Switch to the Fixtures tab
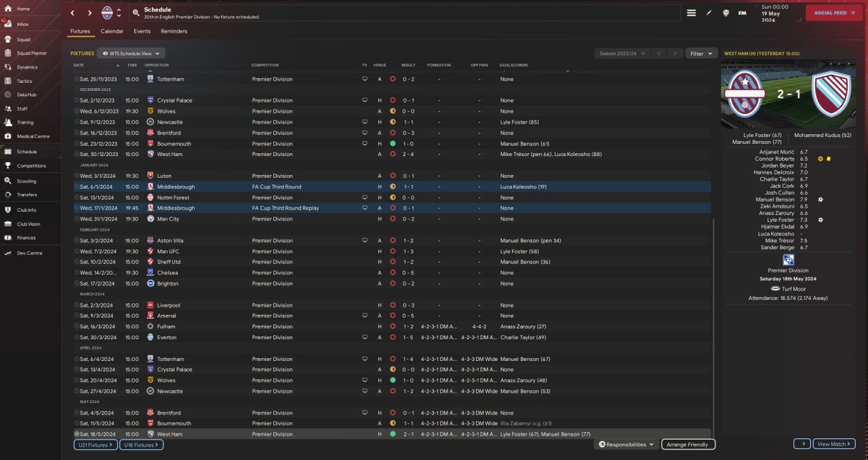Viewport: 868px width, 460px height. pyautogui.click(x=80, y=31)
